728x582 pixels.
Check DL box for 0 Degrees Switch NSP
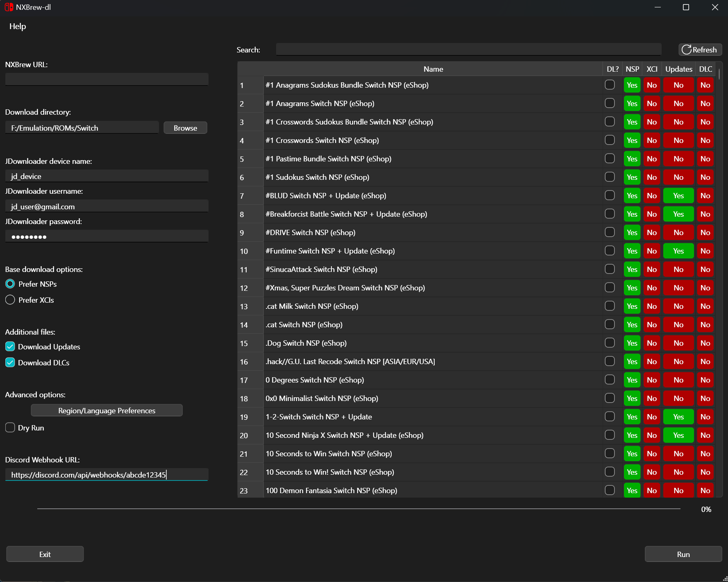pos(610,380)
